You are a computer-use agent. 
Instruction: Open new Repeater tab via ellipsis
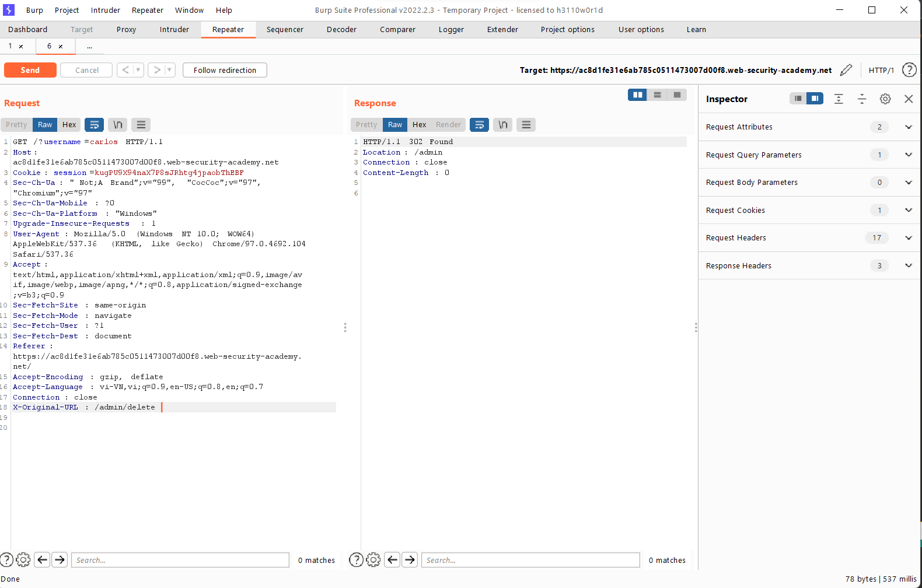[89, 46]
